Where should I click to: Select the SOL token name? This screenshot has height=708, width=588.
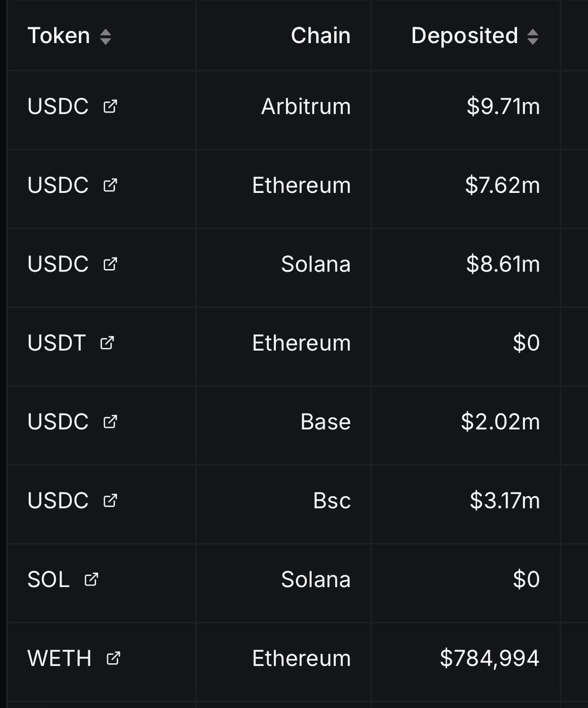tap(48, 579)
